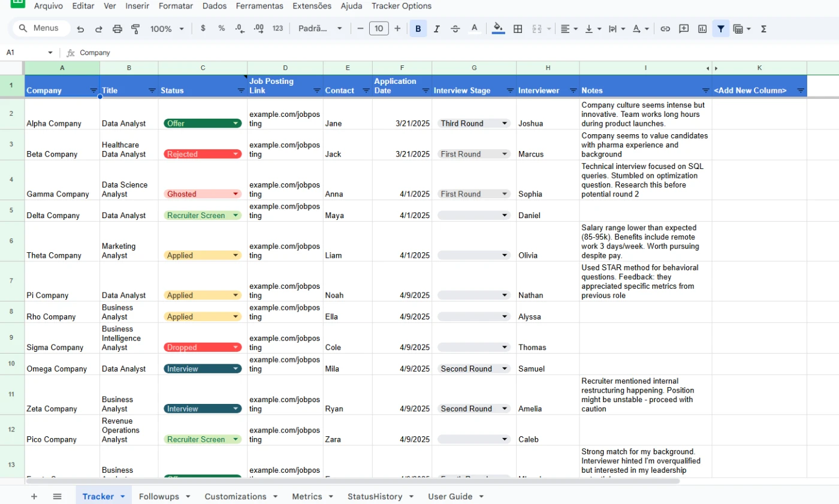Click the functions sigma icon
This screenshot has width=839, height=504.
pos(763,29)
